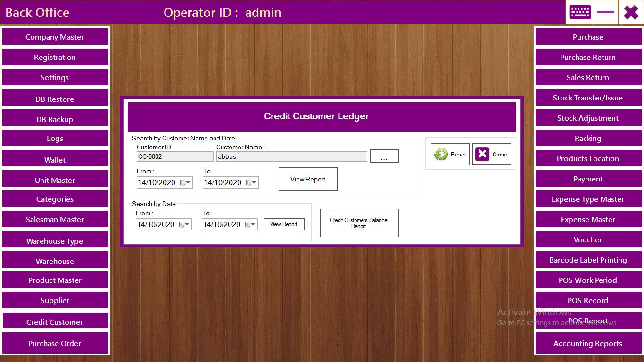The image size is (644, 362).
Task: Open Expense Type Master
Action: click(x=588, y=199)
